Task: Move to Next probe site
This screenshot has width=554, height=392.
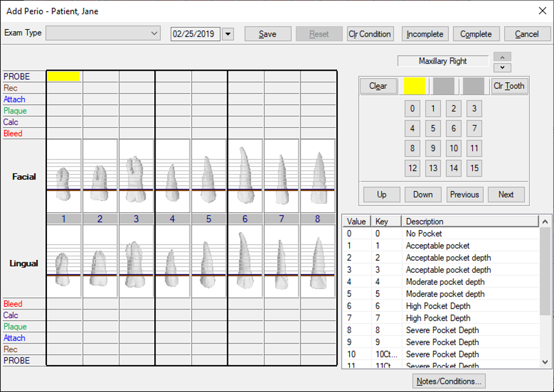Action: [506, 195]
